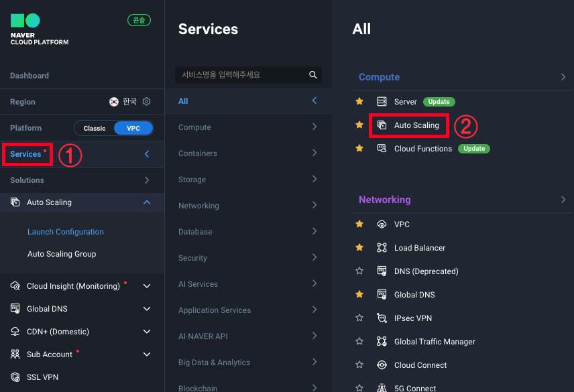Expand the Sub Account chevron
574x392 pixels.
tap(147, 354)
